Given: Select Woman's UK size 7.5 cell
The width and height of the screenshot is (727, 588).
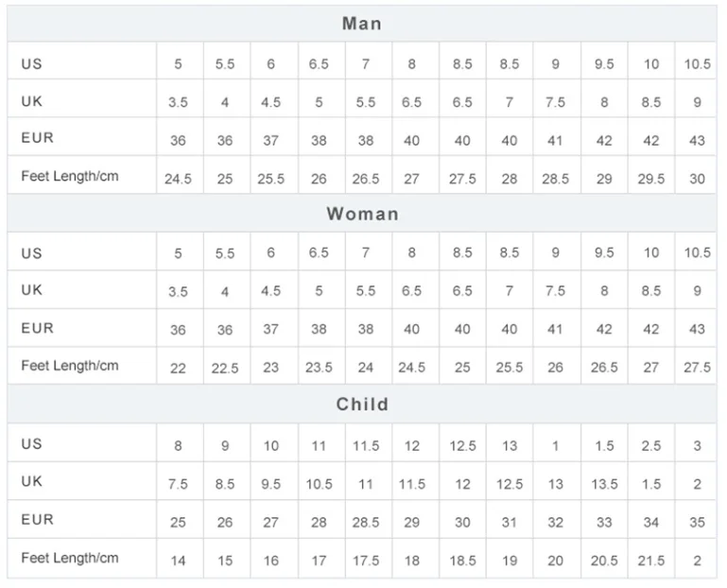Looking at the screenshot, I should point(555,291).
